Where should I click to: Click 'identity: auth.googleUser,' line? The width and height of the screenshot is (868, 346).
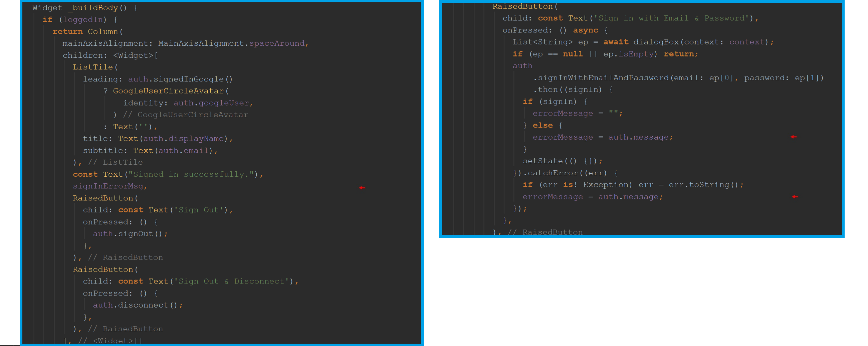pos(188,103)
